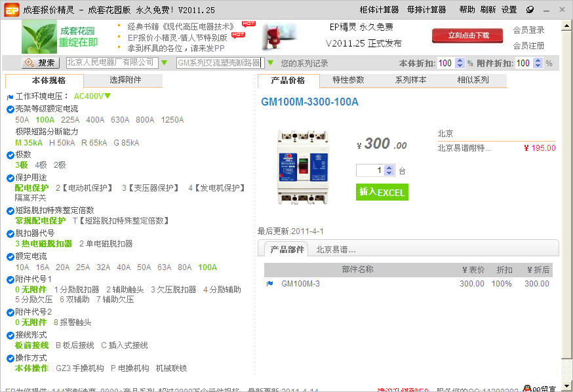Open the 设置 menu
The image size is (573, 392).
(x=509, y=10)
